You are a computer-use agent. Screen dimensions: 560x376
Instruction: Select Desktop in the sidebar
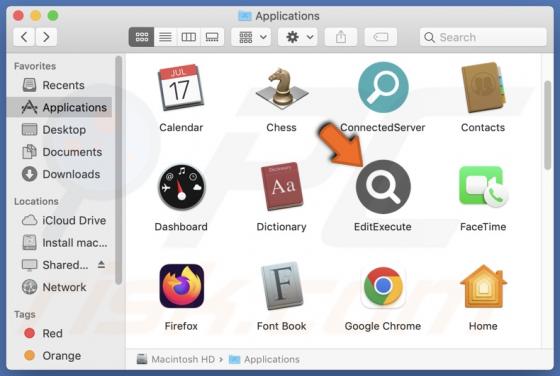tap(59, 130)
